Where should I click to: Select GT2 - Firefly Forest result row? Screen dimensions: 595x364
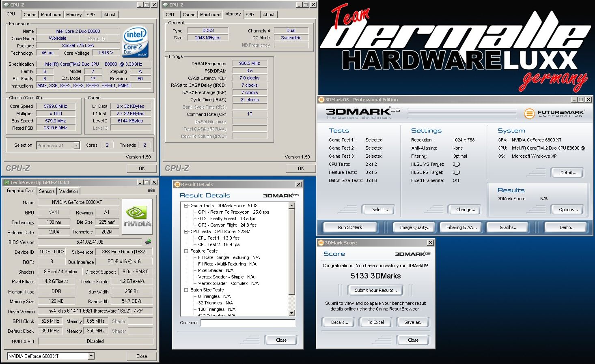[x=227, y=218]
